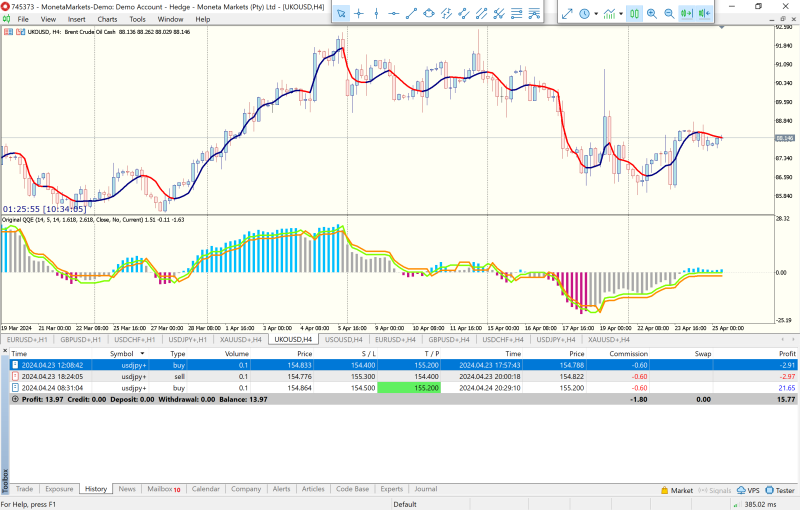Sort by the Symbol column header
This screenshot has height=510, width=800.
[121, 354]
